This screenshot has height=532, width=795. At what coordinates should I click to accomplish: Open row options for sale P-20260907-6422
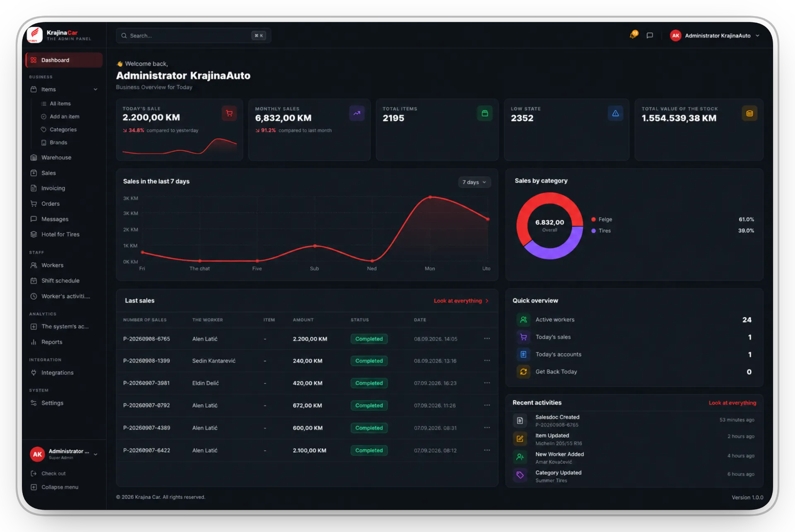point(487,450)
